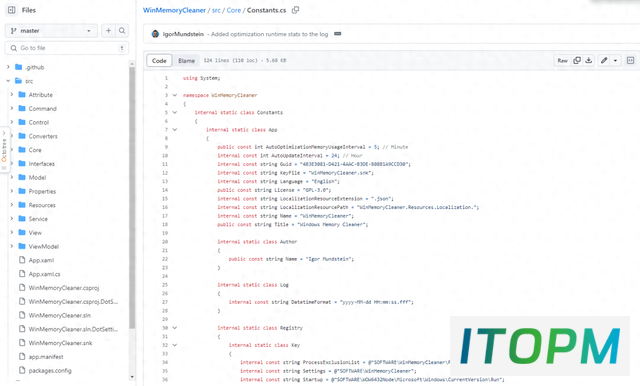Viewport: 640px width, 386px height.
Task: Collapse the Files side panel icon
Action: coord(11,10)
